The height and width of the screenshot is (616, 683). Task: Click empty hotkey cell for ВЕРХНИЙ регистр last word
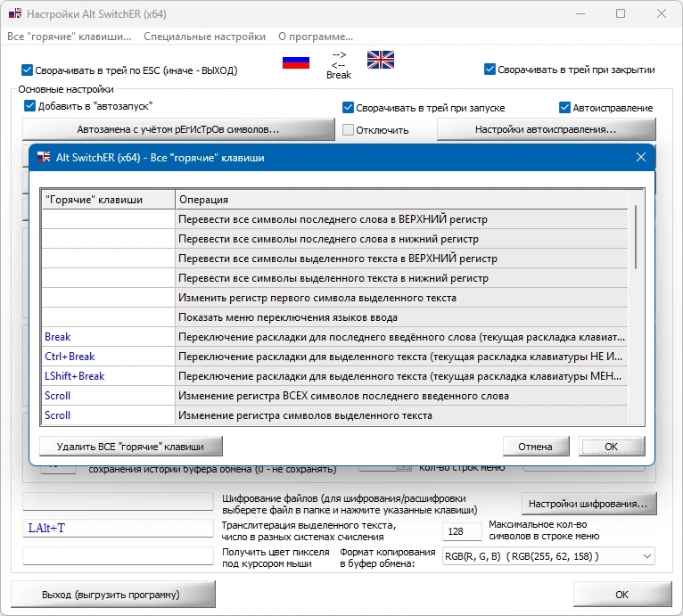tap(109, 219)
